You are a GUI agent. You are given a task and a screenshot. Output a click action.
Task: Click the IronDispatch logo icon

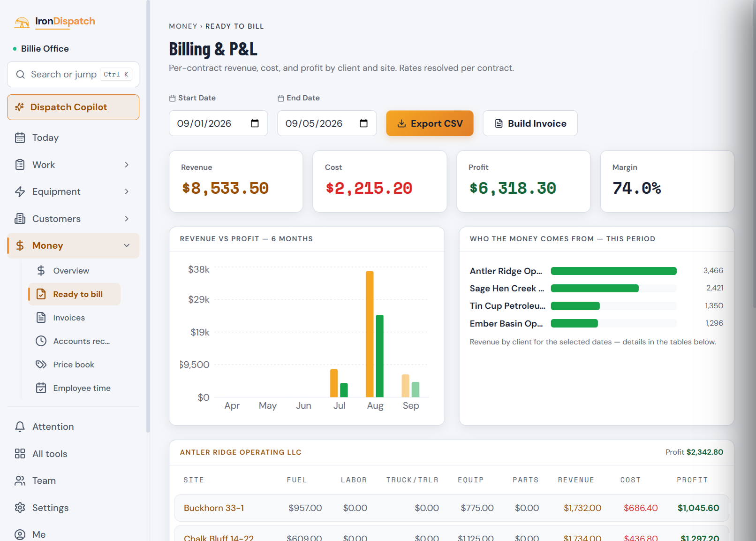22,22
